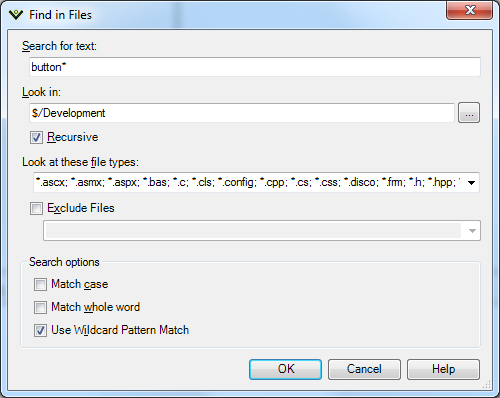Enable the Exclude Files checkbox
The image size is (500, 398).
(x=36, y=208)
